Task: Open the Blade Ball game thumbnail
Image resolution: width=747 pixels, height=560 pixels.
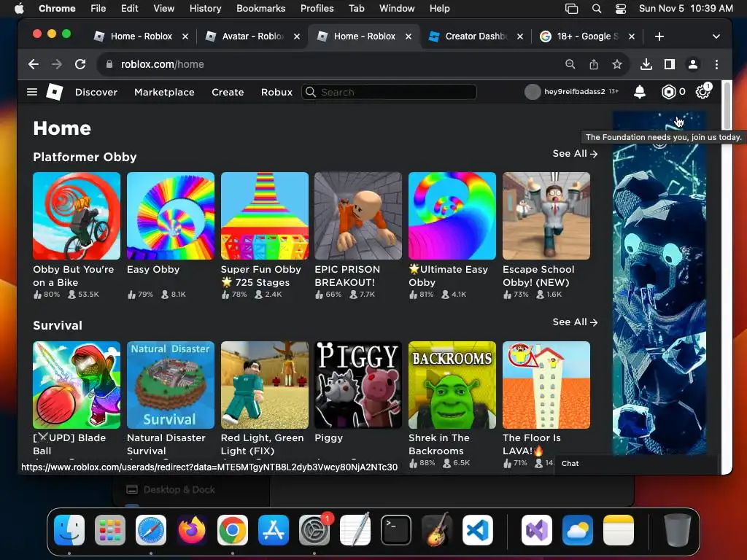Action: click(x=76, y=385)
